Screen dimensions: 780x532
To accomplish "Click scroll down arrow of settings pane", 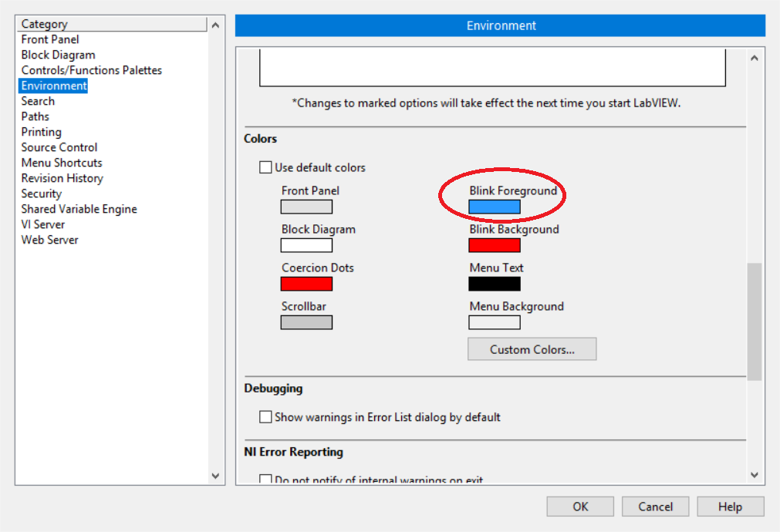I will coord(755,476).
